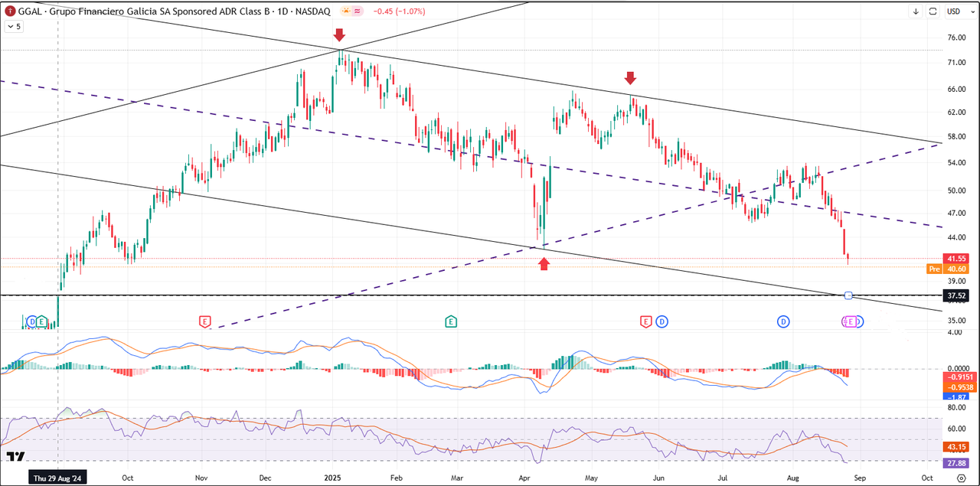Click the 2025 time axis label
The width and height of the screenshot is (980, 486).
tap(332, 478)
